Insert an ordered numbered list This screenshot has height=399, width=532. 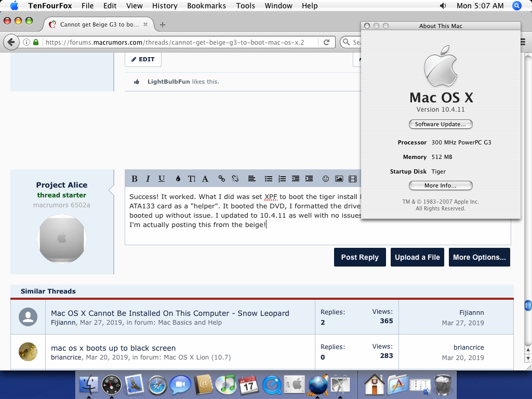click(282, 179)
